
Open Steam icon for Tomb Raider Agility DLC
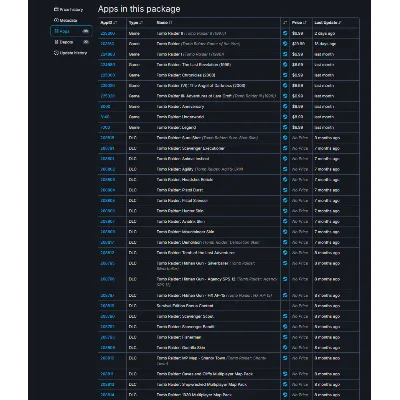(x=285, y=169)
